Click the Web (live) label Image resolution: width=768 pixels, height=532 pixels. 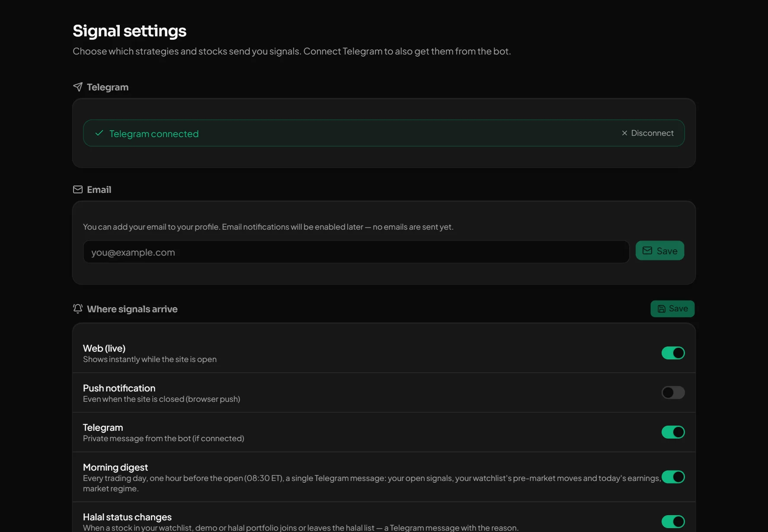(104, 348)
